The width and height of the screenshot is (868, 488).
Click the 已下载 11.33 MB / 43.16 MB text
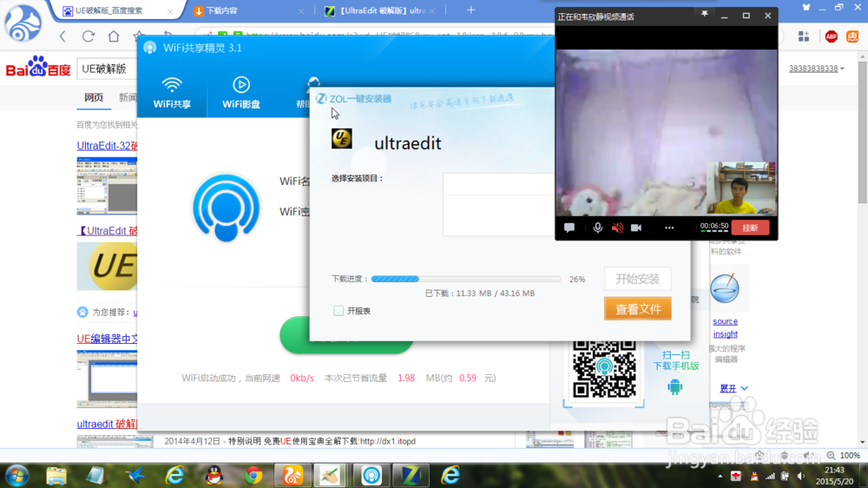coord(479,293)
